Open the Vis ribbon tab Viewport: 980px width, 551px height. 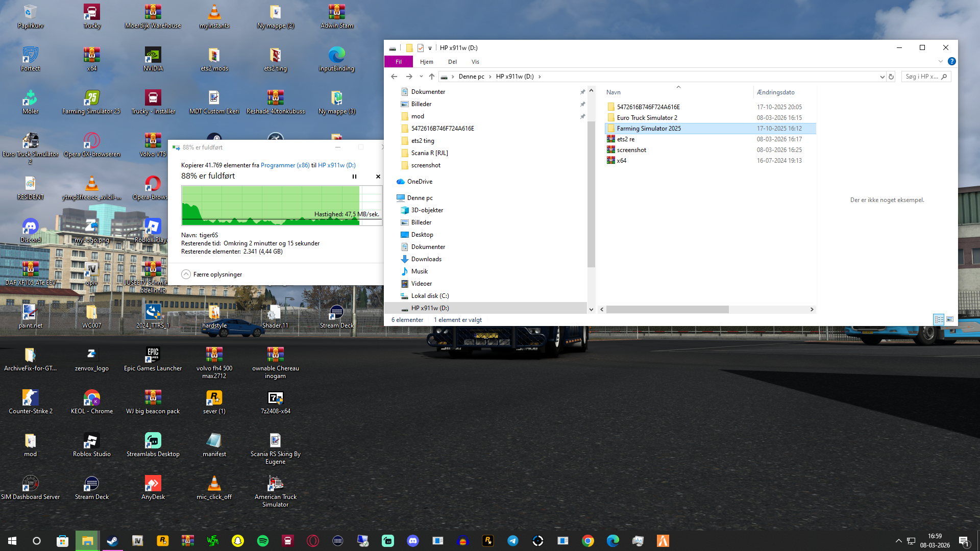click(x=475, y=62)
